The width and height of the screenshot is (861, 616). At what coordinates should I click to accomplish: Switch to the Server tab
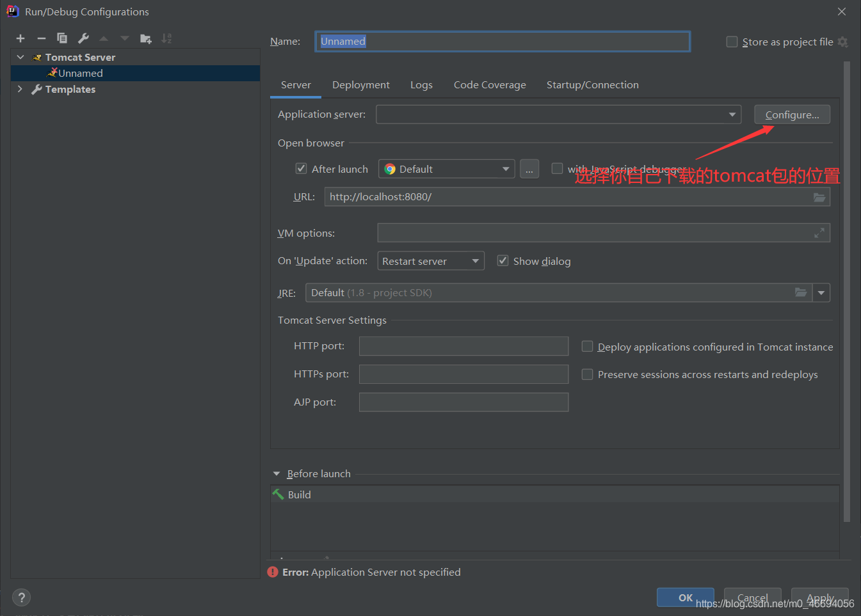[296, 85]
